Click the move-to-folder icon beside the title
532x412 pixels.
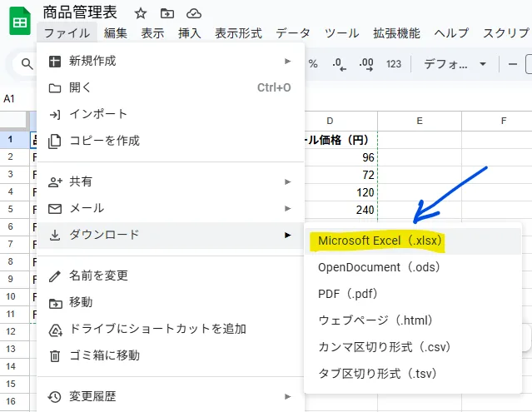coord(167,13)
